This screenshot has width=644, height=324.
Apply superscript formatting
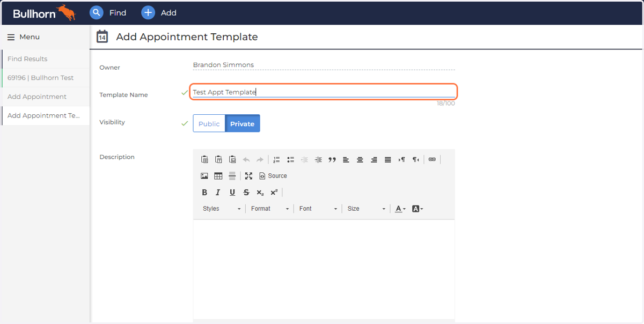274,192
